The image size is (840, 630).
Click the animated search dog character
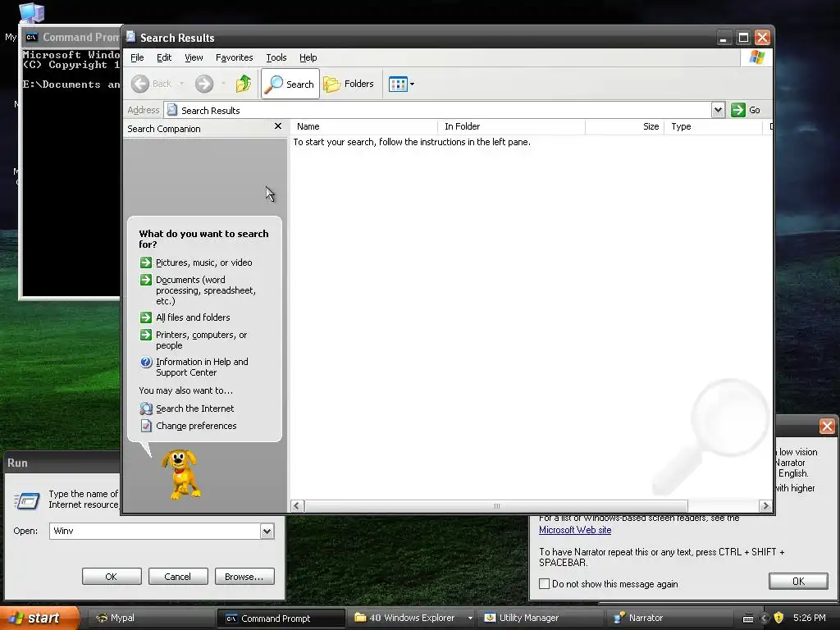[181, 474]
